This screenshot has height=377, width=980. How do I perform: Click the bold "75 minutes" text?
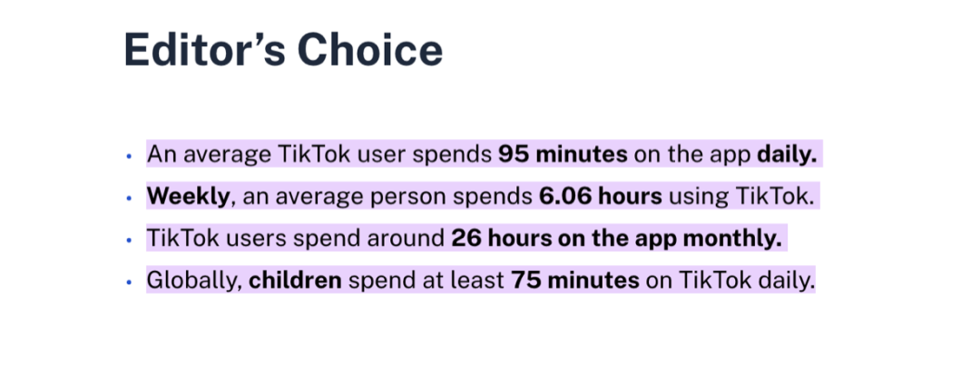click(575, 281)
